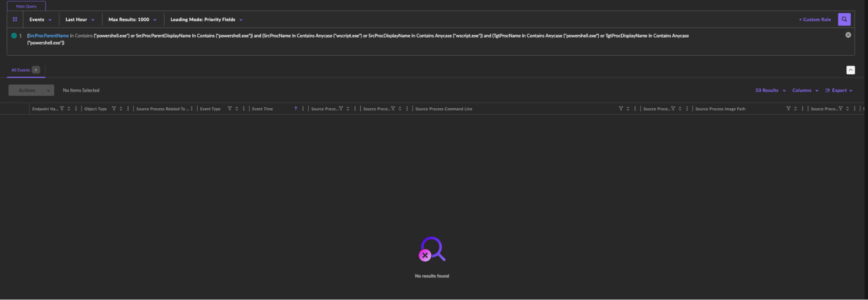
Task: Click the filter icon on the Endpoint Name column
Action: coord(62,109)
